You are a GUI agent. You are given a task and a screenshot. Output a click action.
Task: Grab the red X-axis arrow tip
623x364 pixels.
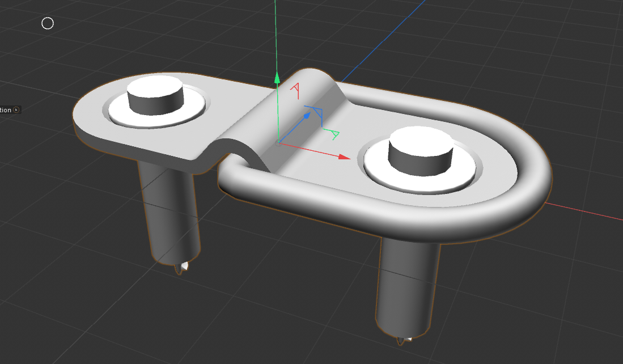344,156
